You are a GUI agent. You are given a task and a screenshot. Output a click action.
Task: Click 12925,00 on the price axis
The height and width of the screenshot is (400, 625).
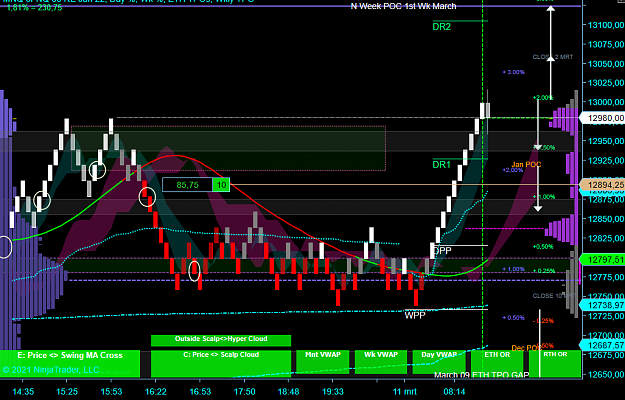(606, 161)
